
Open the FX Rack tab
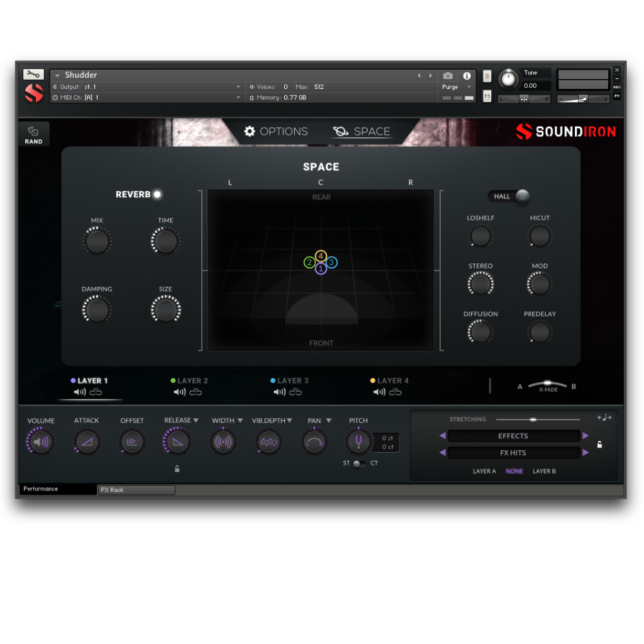click(136, 490)
